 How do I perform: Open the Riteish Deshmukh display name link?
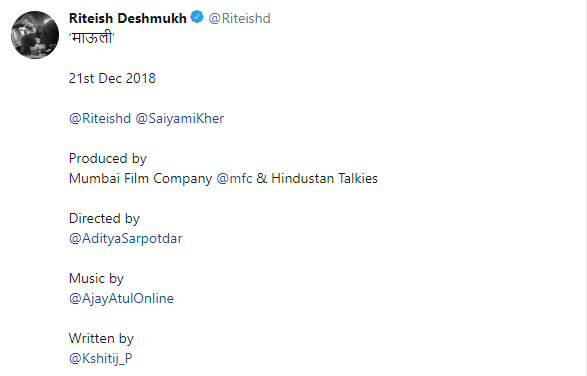coord(128,18)
